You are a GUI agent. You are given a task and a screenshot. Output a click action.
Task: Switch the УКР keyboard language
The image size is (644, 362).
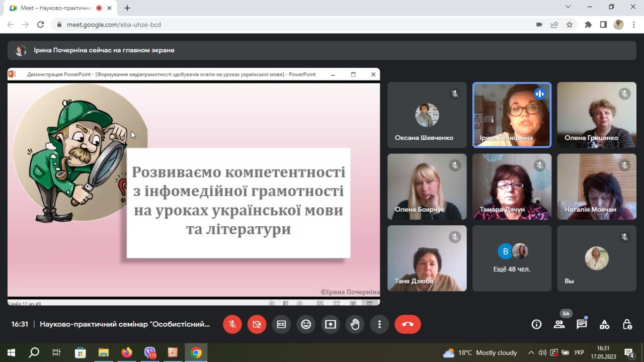point(579,352)
